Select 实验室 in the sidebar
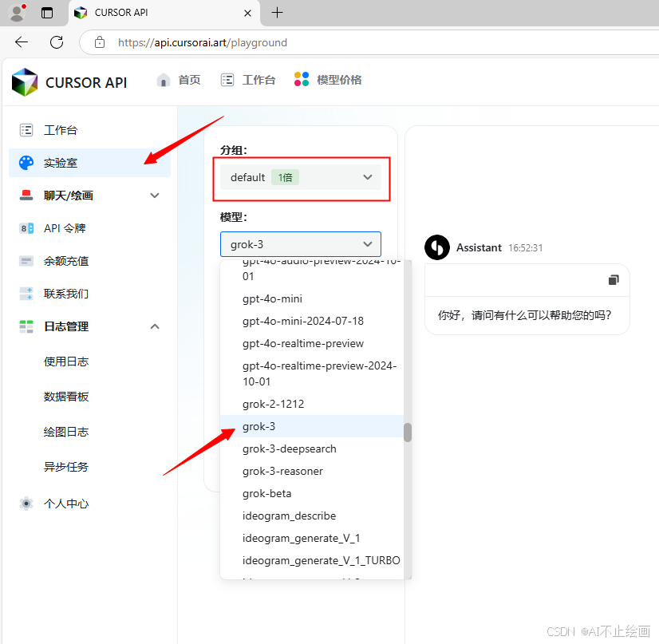Viewport: 659px width, 644px height. pyautogui.click(x=89, y=163)
